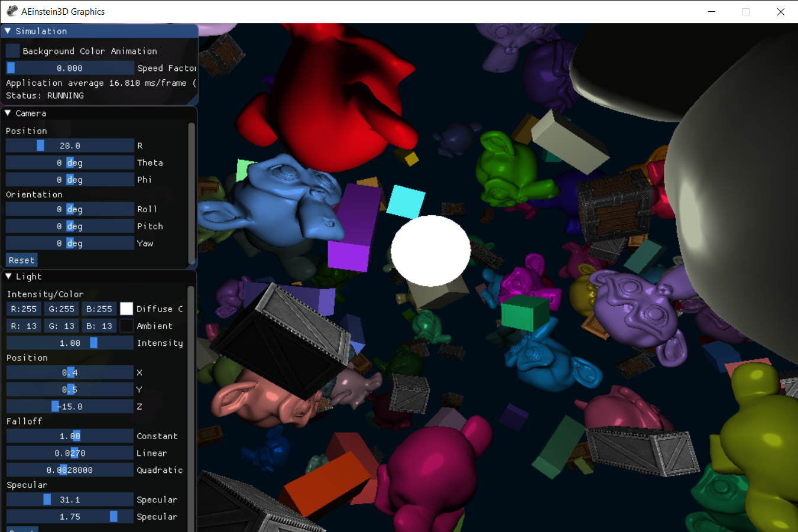The image size is (798, 532).
Task: Enable Background Color Animation
Action: point(12,50)
